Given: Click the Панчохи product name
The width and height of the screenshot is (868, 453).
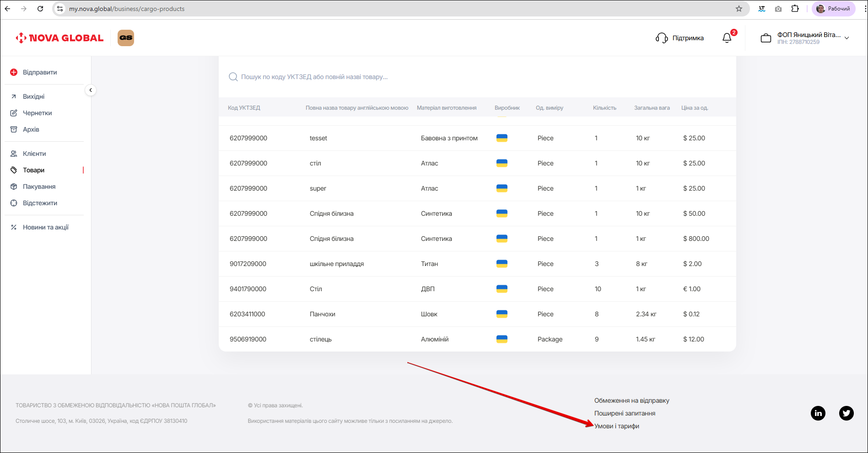Looking at the screenshot, I should (323, 314).
